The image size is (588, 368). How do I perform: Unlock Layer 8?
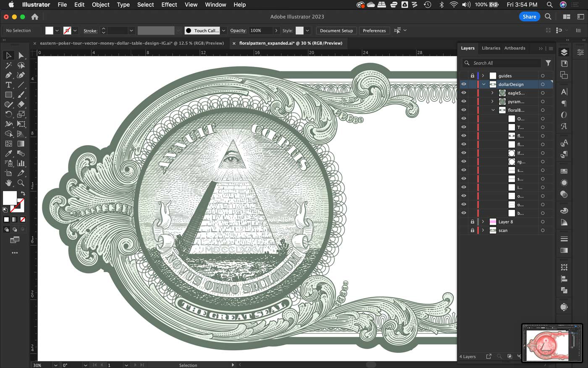click(472, 222)
